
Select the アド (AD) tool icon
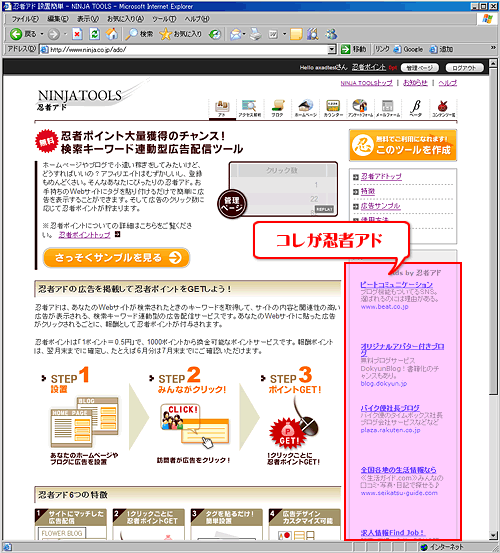(222, 108)
